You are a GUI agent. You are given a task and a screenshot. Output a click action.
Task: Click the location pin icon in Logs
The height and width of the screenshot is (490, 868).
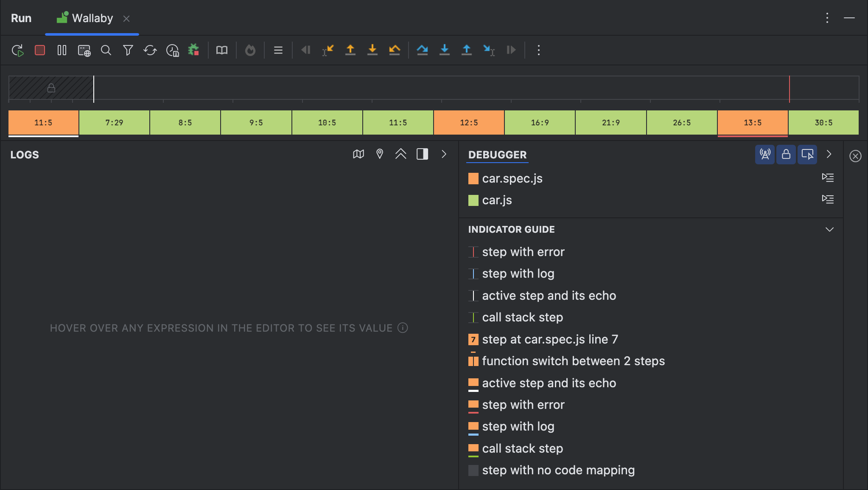tap(380, 154)
